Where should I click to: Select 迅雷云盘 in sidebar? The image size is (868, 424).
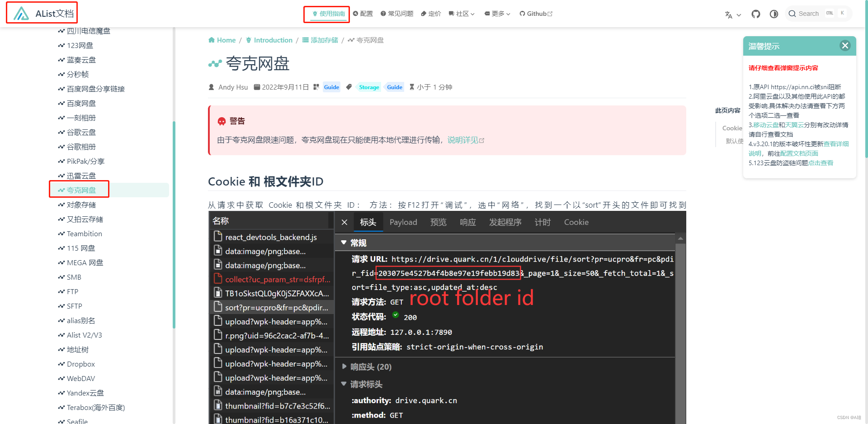coord(77,176)
